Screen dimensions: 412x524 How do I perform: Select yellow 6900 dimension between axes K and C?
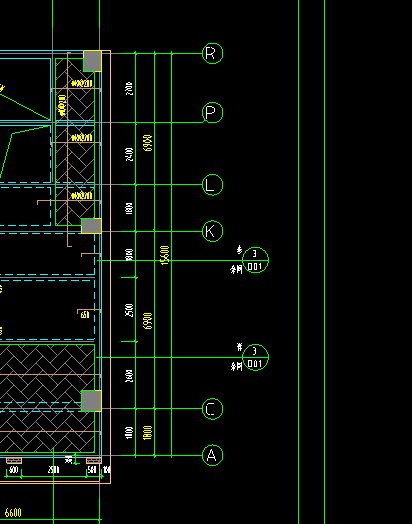pos(147,321)
